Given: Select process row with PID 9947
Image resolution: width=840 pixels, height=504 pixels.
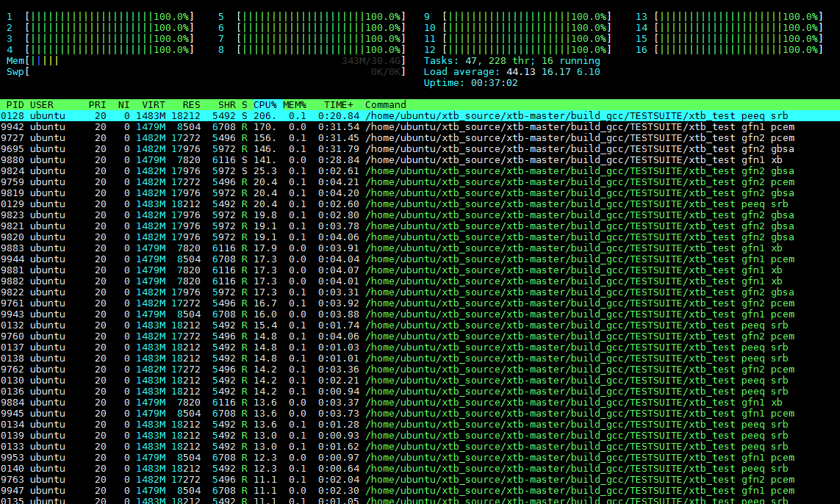Looking at the screenshot, I should coord(420,492).
